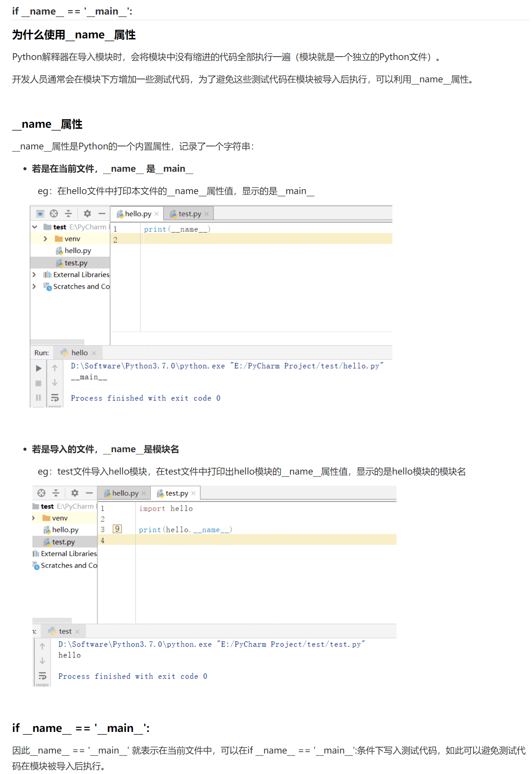Click locate-file target icon in second PyCharm toolbar
Screen dimensions: 532x774
[41, 493]
